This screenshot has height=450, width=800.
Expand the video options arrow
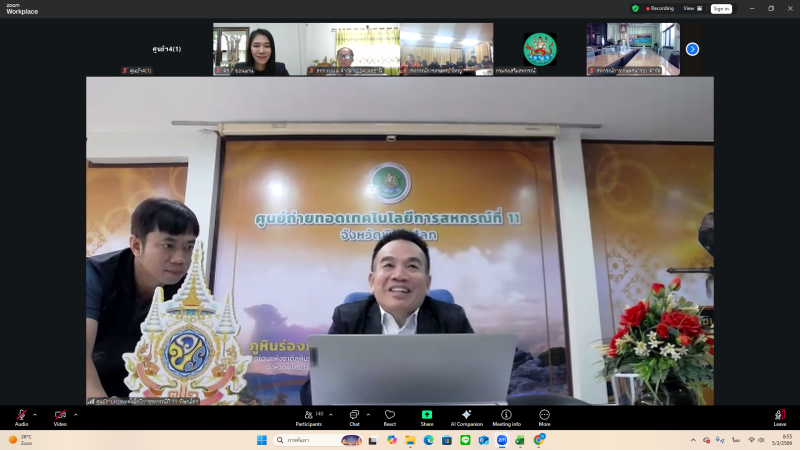(74, 413)
